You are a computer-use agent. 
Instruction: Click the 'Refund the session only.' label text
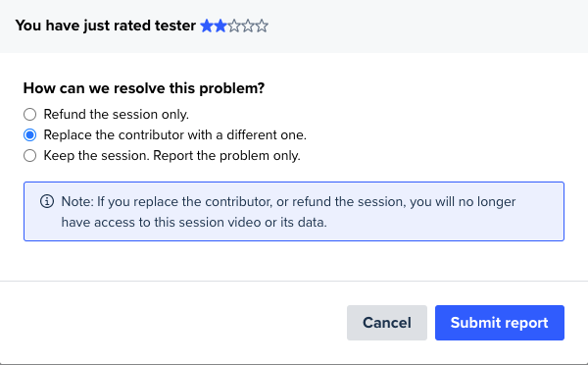(x=117, y=114)
